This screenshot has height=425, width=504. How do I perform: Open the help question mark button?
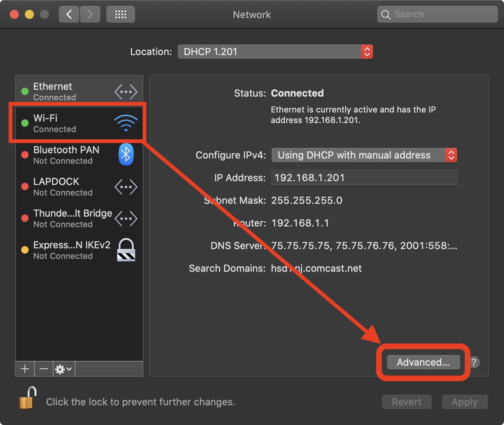click(474, 362)
